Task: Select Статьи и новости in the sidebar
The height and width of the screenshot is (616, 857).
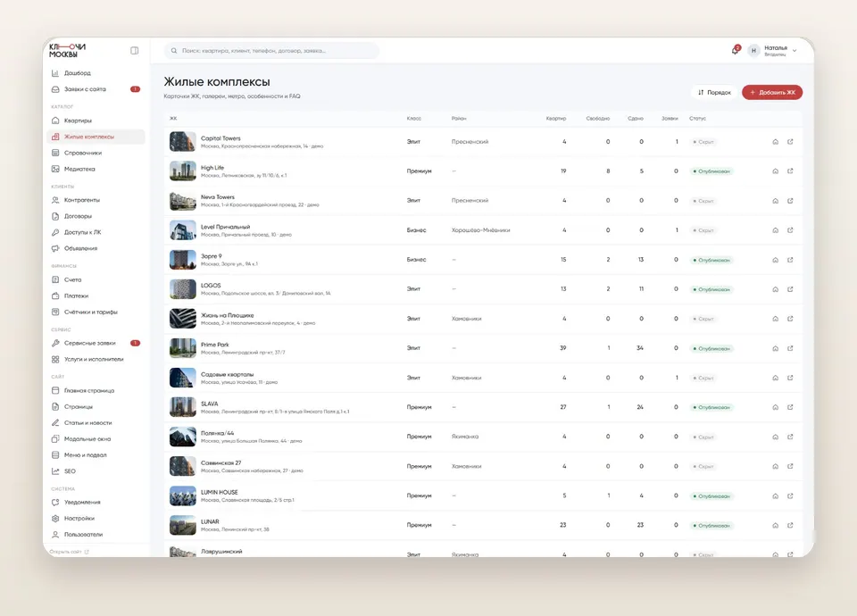Action: [x=96, y=423]
